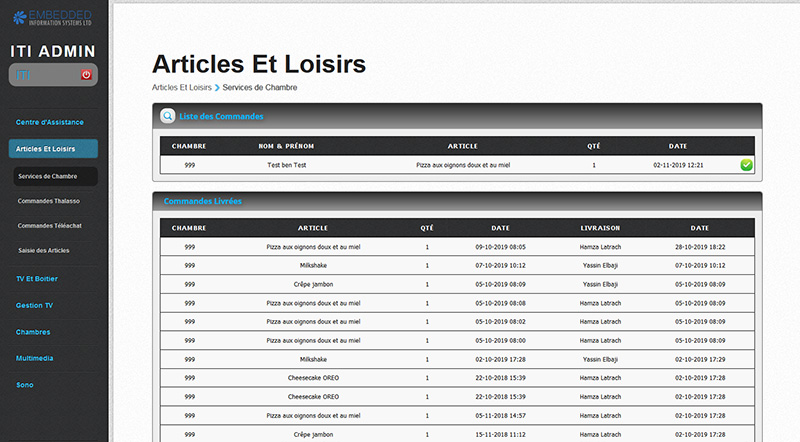Expand the Chambres section
Viewport: 800px width, 442px height.
click(33, 332)
